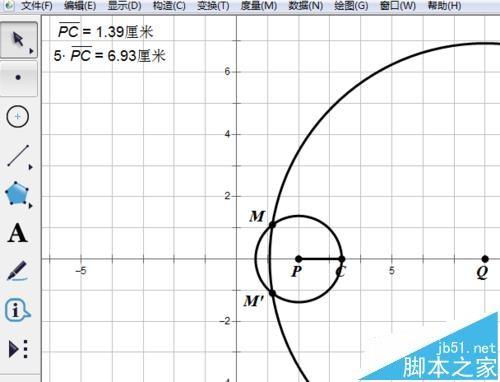This screenshot has width=500, height=382.
Task: Click the label Q
Action: pos(482,272)
